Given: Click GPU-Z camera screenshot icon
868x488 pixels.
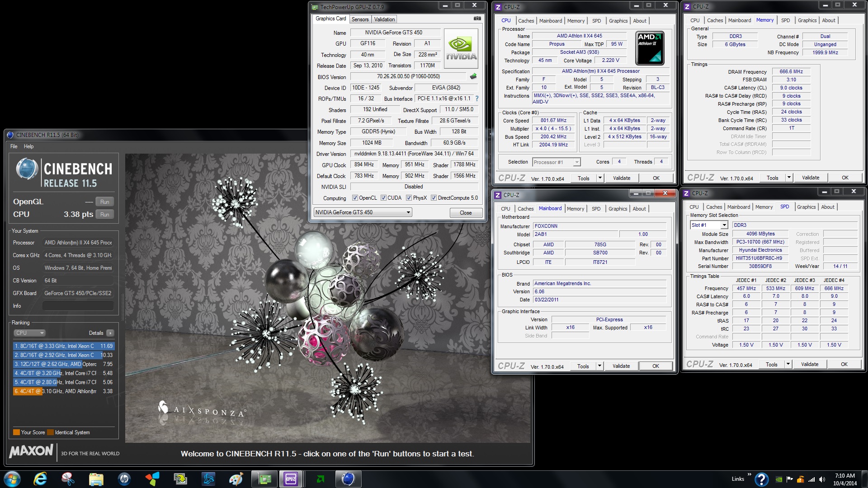Looking at the screenshot, I should pyautogui.click(x=477, y=19).
